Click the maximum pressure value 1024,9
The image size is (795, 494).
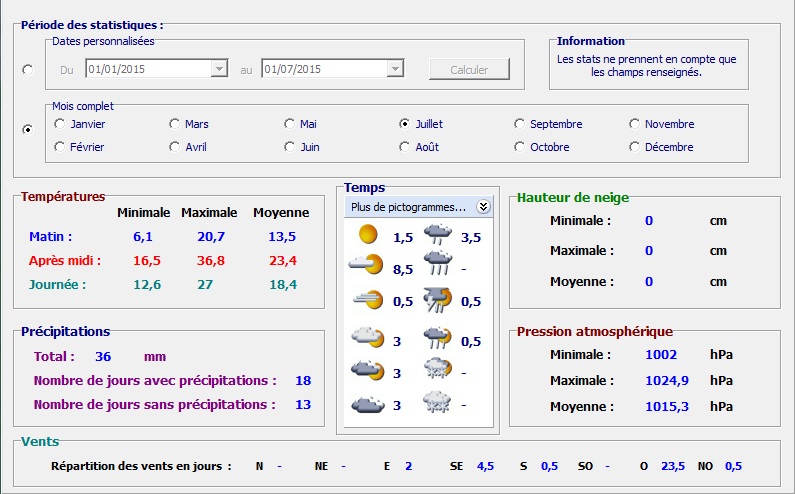pyautogui.click(x=667, y=380)
